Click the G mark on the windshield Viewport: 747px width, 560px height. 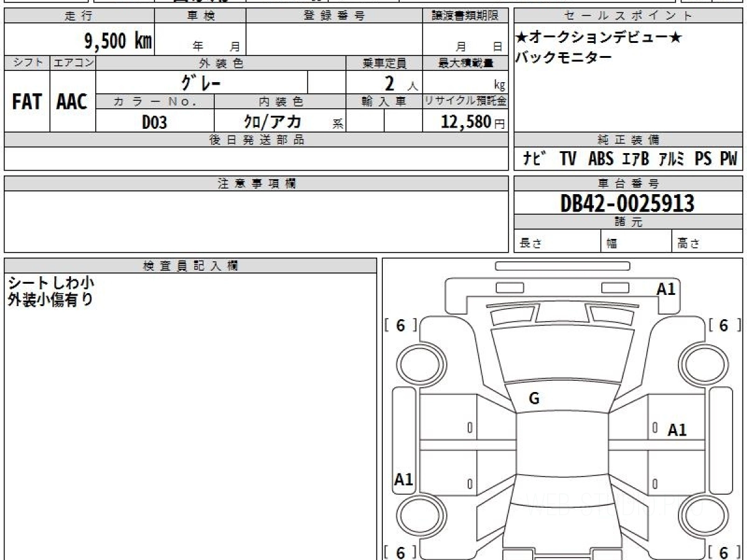[533, 399]
